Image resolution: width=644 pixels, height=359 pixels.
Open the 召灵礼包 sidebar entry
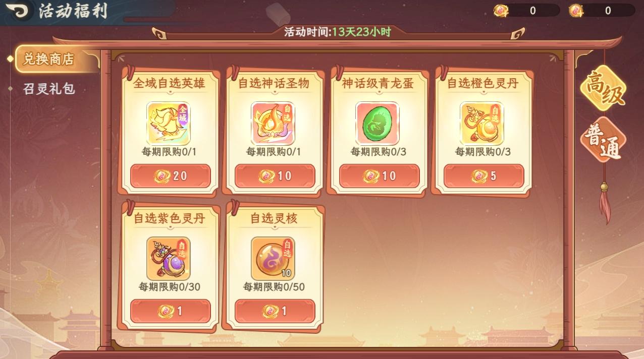point(49,89)
